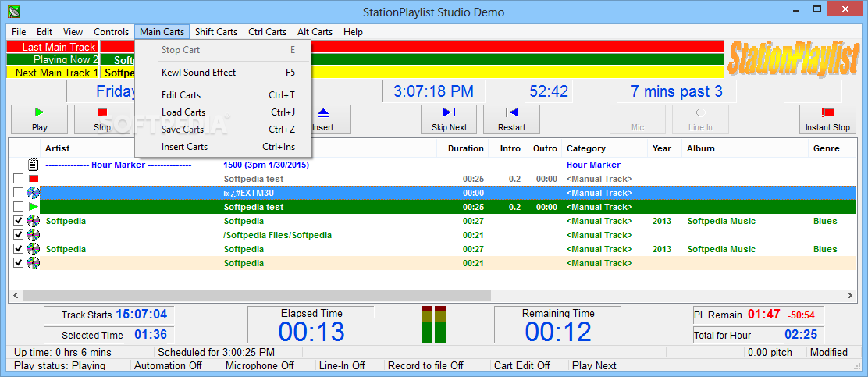Click the app icon in the title bar

15,11
